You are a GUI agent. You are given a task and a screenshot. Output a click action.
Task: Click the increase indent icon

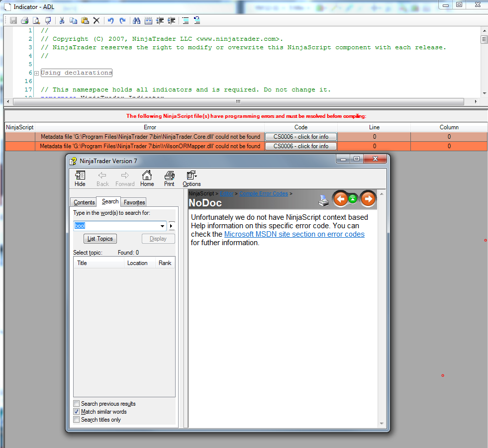pos(172,20)
